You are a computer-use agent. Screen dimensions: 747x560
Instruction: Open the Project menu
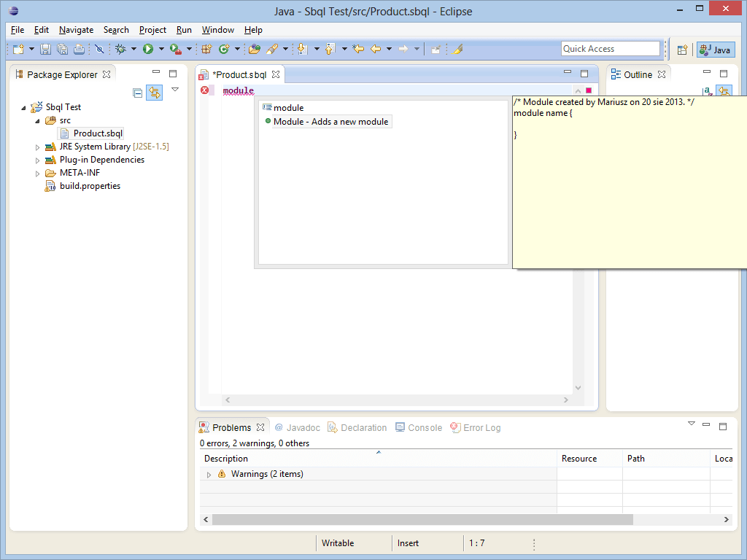click(152, 29)
